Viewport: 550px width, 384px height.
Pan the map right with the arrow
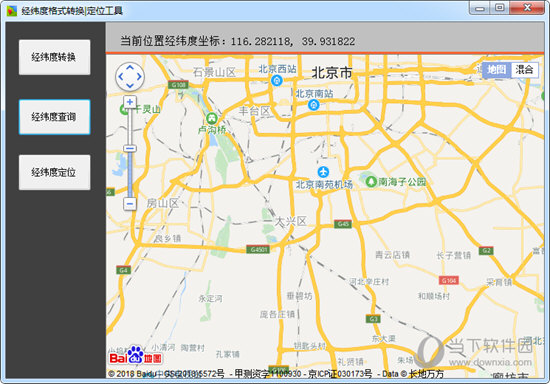tap(139, 76)
